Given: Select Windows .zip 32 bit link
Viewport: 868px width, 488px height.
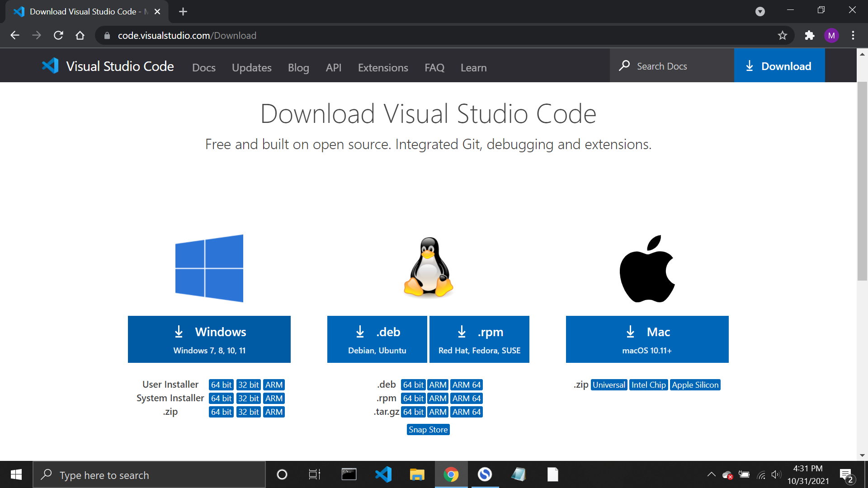Looking at the screenshot, I should coord(249,412).
